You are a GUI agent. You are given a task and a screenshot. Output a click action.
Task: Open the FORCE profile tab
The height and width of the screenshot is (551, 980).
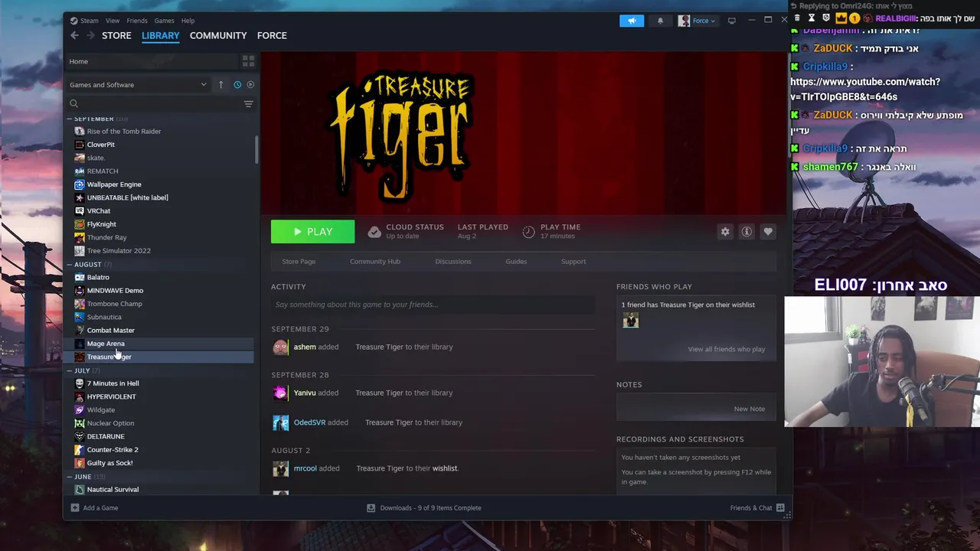(x=272, y=35)
